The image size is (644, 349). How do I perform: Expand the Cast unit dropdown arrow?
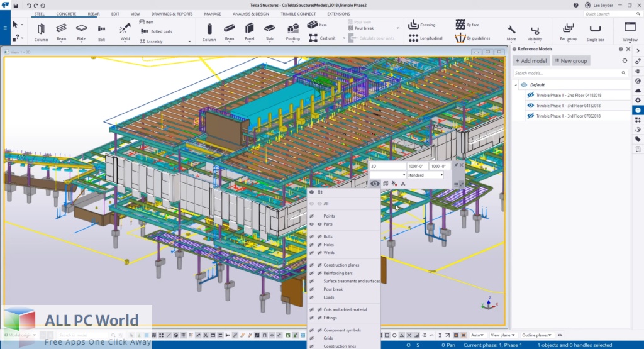344,38
